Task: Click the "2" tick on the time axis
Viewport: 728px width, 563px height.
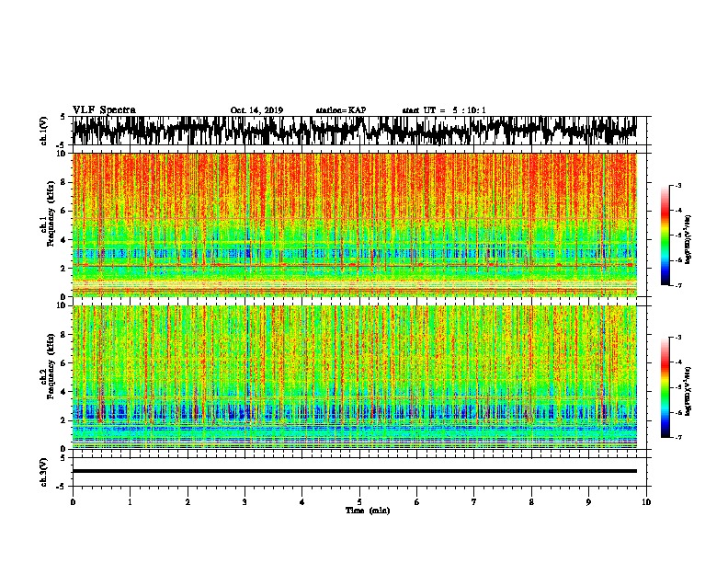Action: tap(188, 502)
